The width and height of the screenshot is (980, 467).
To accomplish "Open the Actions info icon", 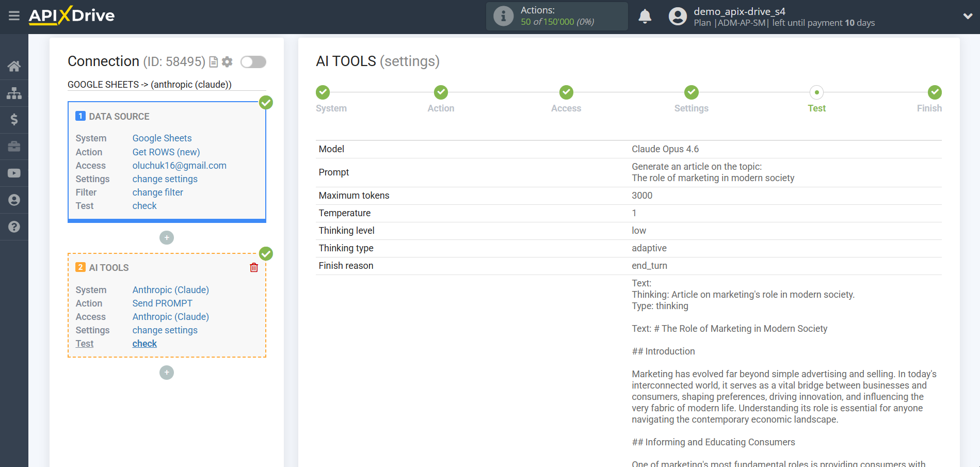I will [503, 16].
